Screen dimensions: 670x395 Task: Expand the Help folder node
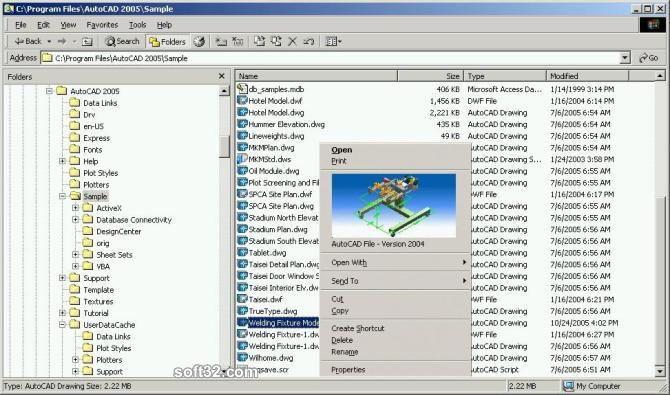click(62, 161)
